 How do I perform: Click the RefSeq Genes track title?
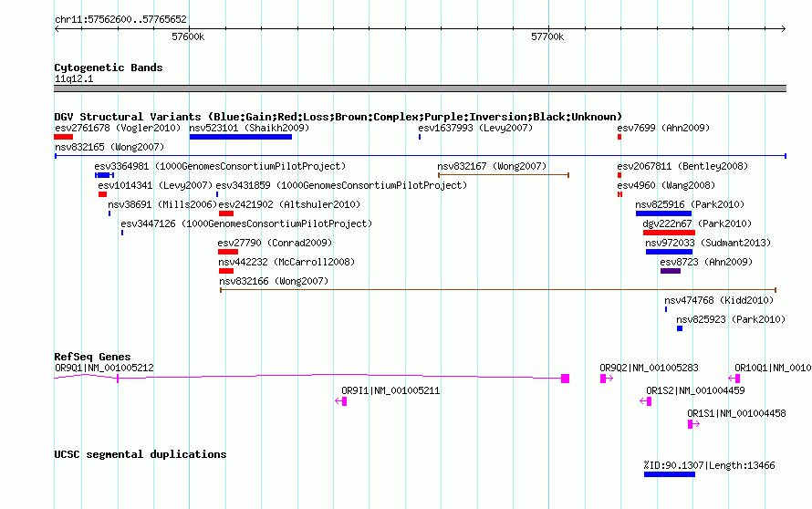(92, 357)
